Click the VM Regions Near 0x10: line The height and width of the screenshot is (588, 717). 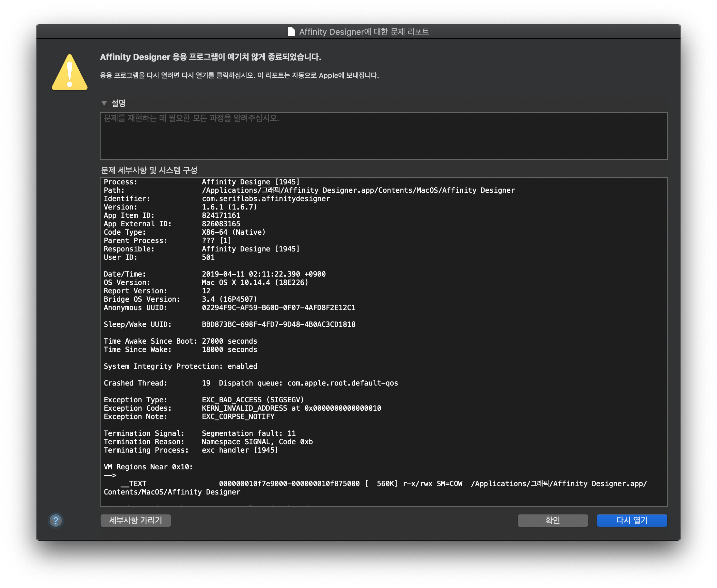point(148,467)
